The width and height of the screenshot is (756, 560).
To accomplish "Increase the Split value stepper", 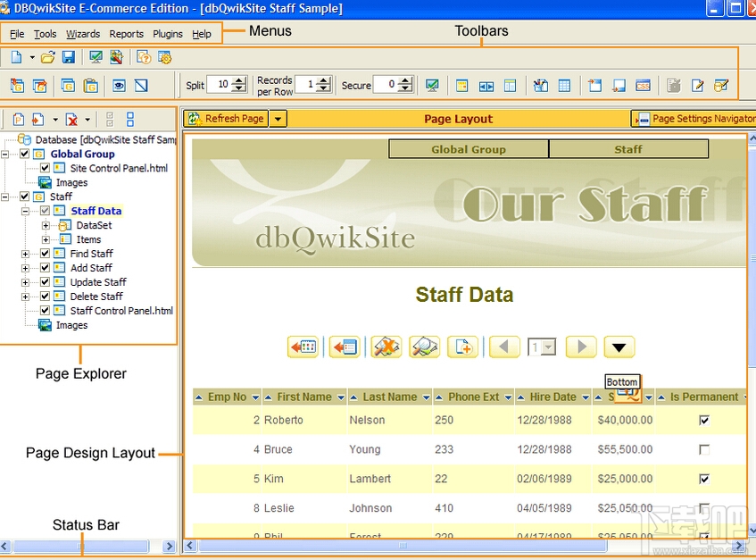I will coord(239,80).
